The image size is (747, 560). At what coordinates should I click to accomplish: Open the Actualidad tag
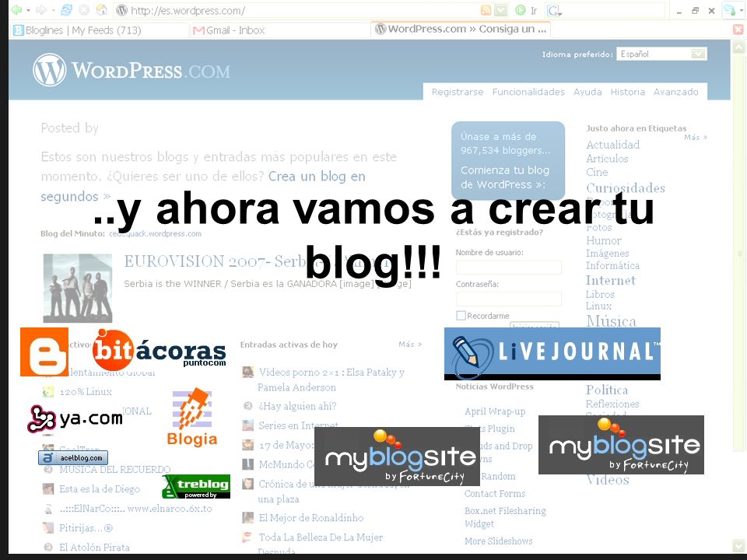tap(612, 145)
